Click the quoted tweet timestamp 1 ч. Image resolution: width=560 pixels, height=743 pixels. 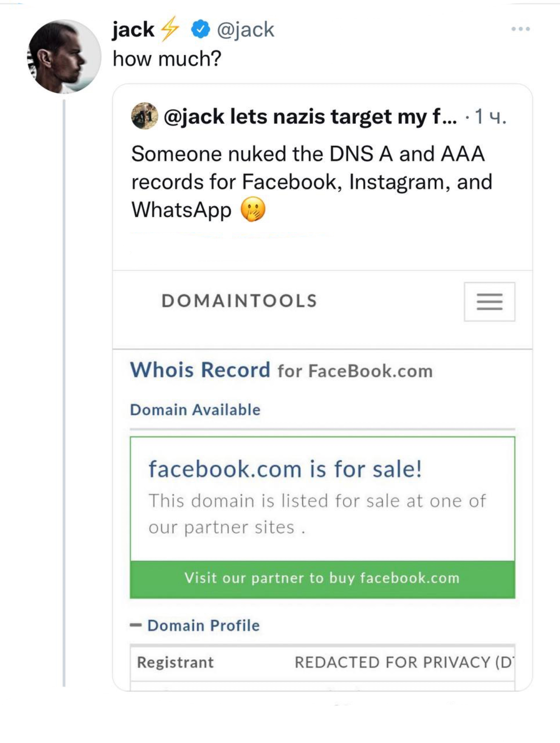coord(490,117)
